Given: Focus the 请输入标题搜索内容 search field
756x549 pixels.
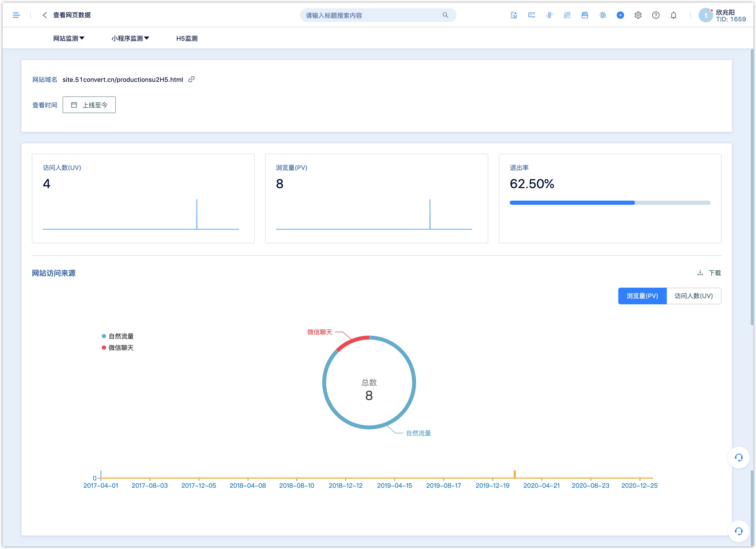Looking at the screenshot, I should coord(378,15).
